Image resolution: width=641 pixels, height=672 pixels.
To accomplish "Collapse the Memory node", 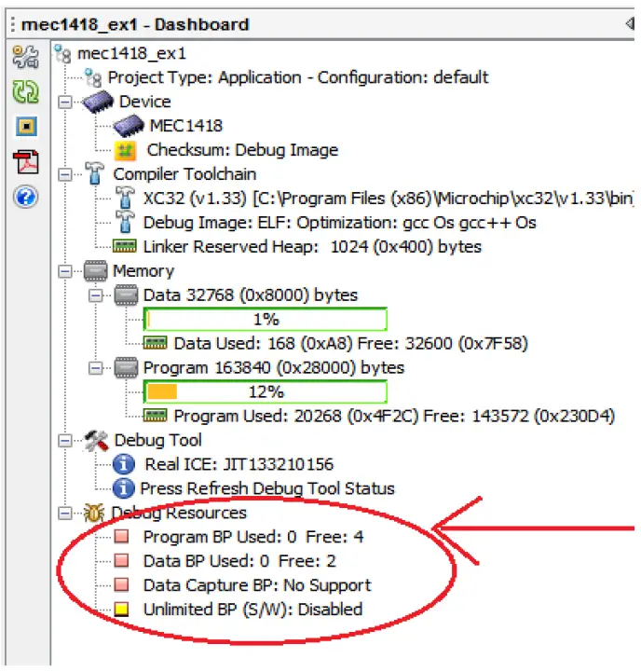I will (64, 272).
